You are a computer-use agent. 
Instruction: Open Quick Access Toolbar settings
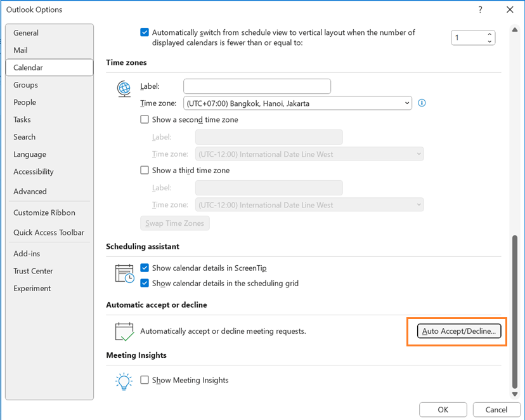point(49,232)
